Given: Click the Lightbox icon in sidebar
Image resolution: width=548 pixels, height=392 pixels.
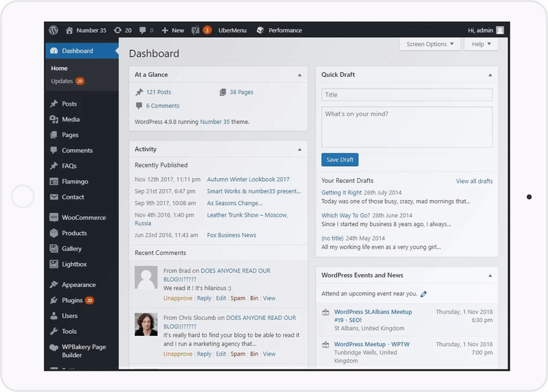Looking at the screenshot, I should click(x=54, y=264).
